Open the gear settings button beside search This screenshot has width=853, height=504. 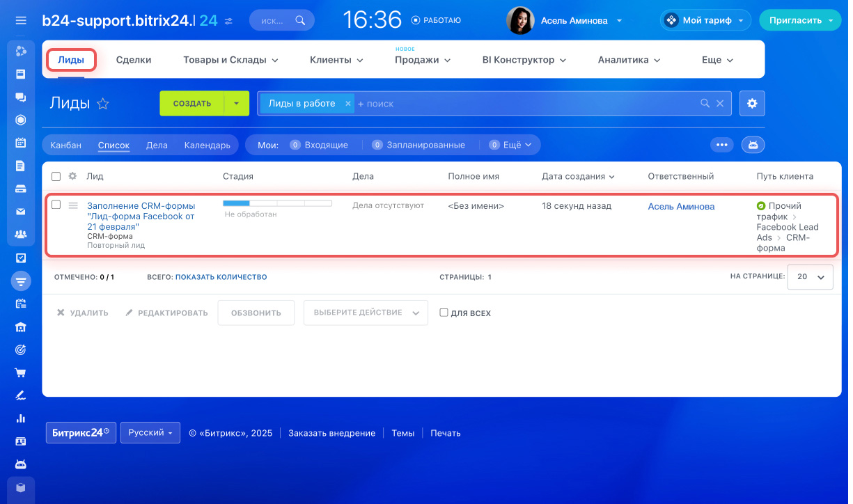pyautogui.click(x=752, y=103)
